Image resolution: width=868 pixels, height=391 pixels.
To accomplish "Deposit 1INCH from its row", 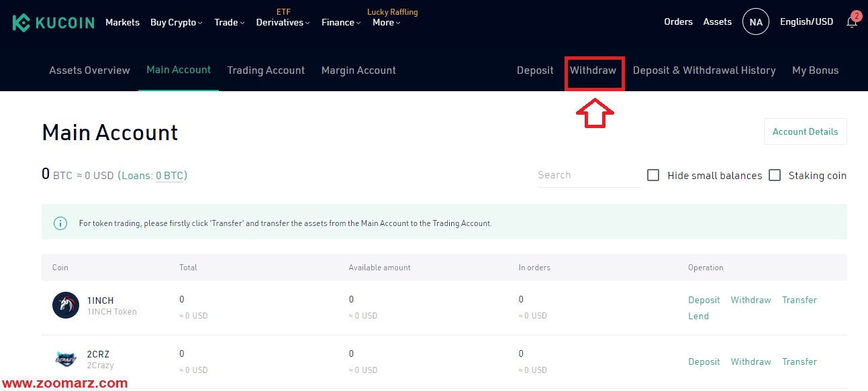I will pos(704,300).
